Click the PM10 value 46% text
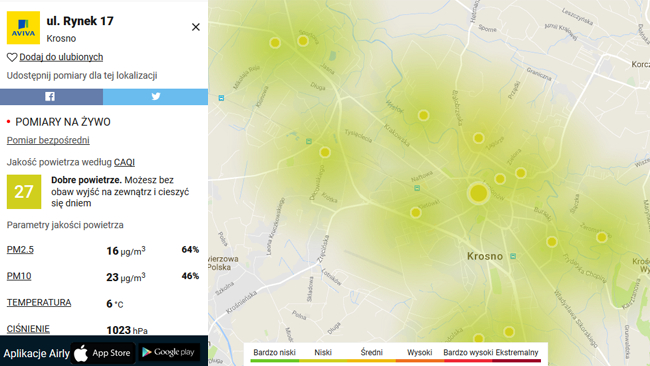 click(190, 276)
